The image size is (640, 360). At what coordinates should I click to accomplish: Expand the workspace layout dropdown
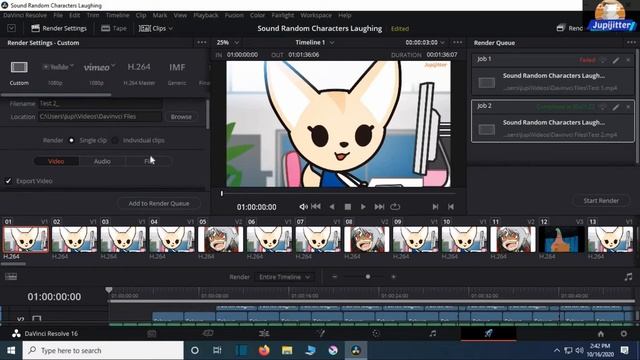pos(11,28)
